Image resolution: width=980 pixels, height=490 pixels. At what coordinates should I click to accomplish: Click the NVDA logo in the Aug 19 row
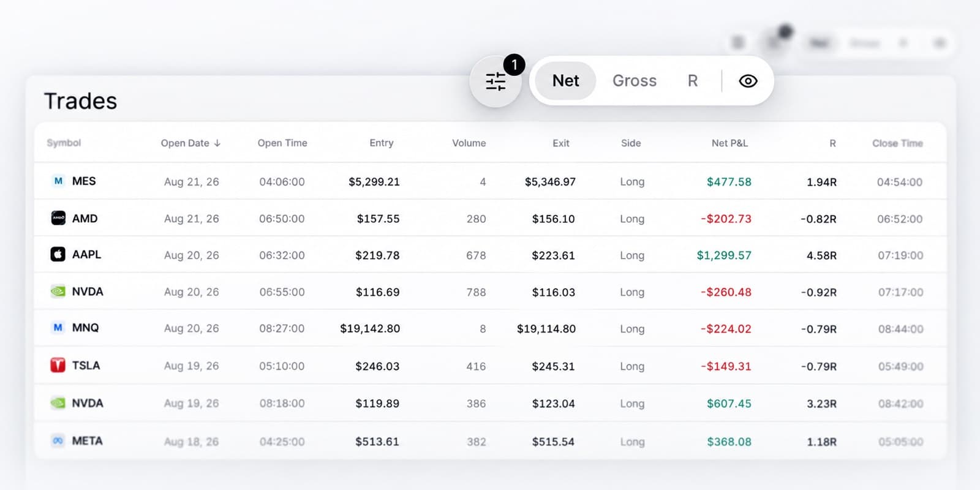58,403
